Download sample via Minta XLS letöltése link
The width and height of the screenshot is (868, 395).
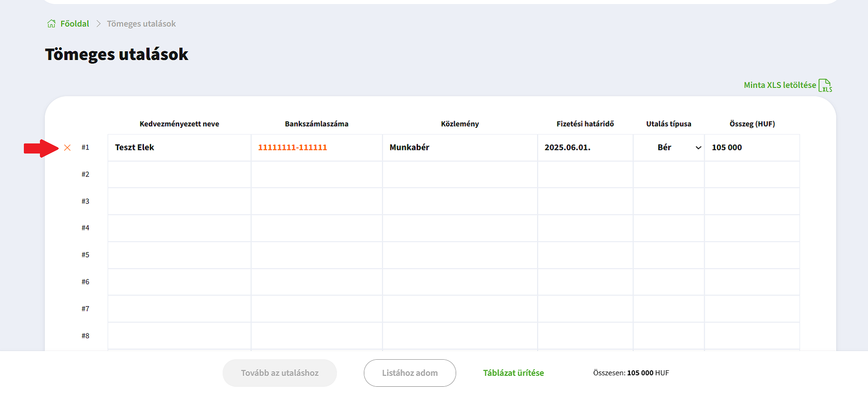(x=780, y=85)
